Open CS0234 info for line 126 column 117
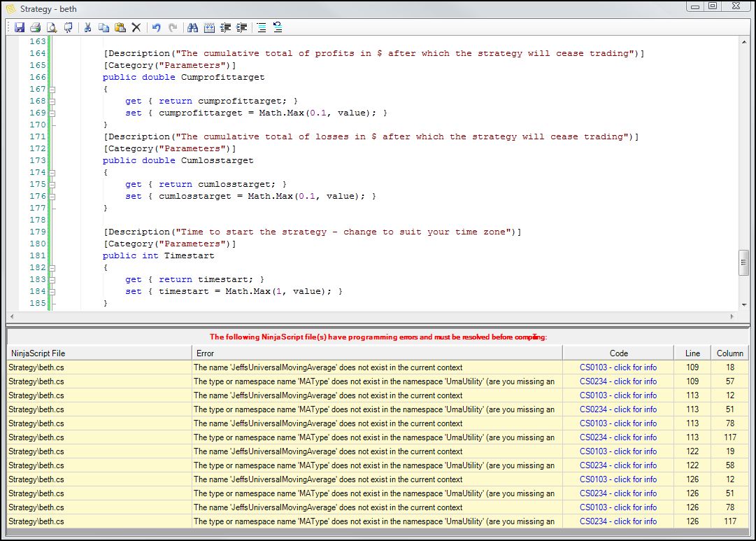The width and height of the screenshot is (756, 541). click(x=618, y=521)
